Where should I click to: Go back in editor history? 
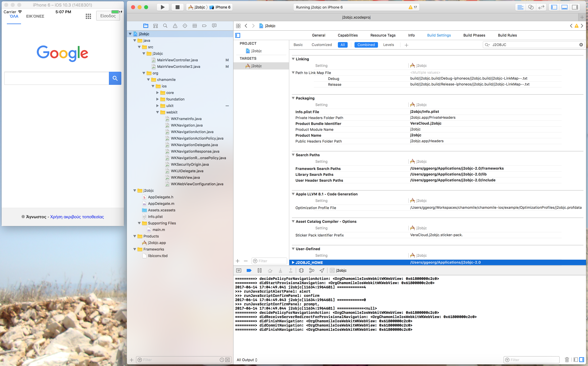246,26
